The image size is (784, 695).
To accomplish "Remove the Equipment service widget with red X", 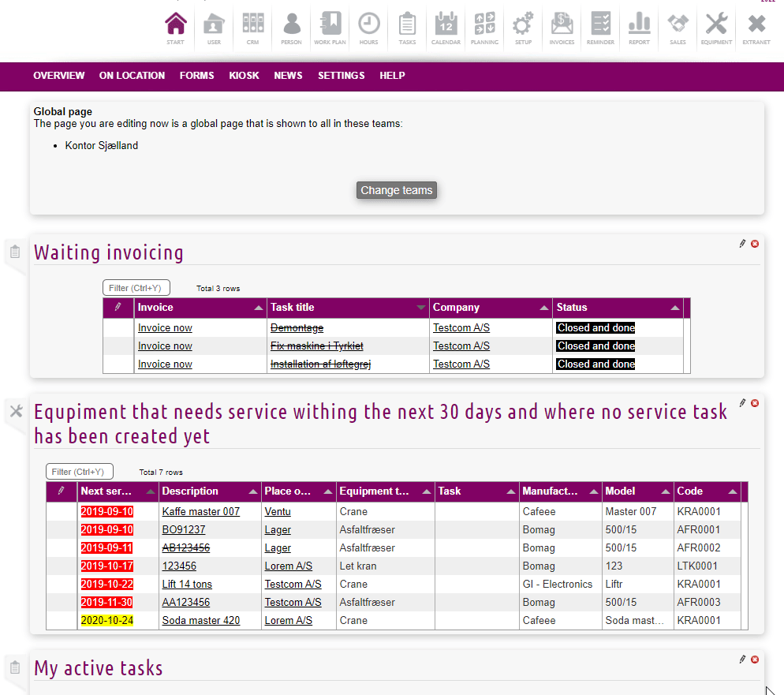I will pos(755,403).
